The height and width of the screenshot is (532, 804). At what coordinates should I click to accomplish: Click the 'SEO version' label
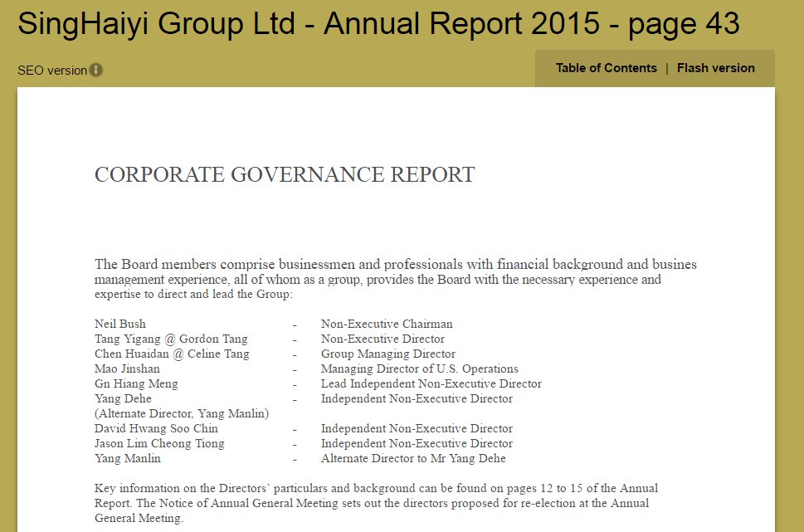(x=51, y=71)
